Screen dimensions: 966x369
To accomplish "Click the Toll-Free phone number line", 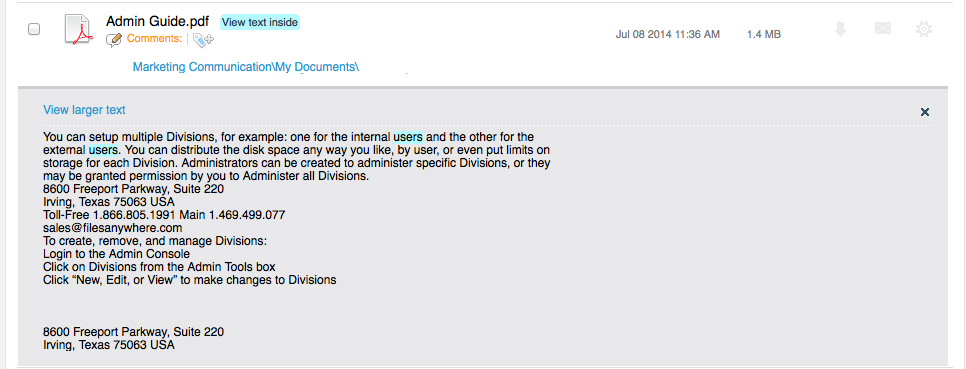I will tap(164, 215).
